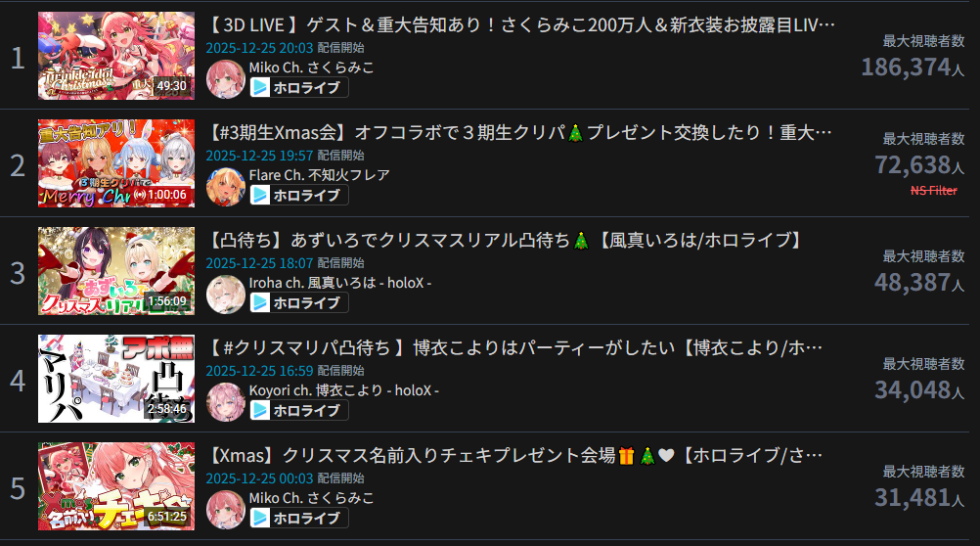Open Sakura Miko avatar in rank 5
The width and height of the screenshot is (980, 546).
point(225,509)
